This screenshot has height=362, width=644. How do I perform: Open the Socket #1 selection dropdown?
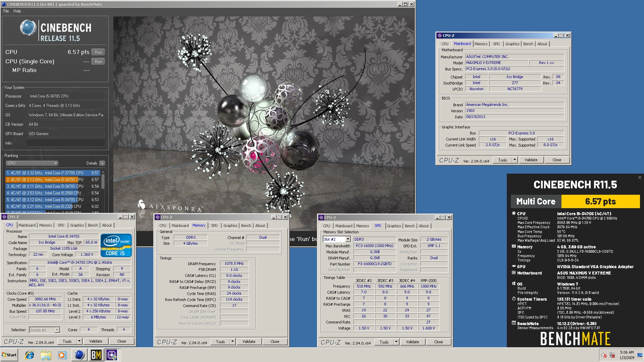click(x=57, y=330)
